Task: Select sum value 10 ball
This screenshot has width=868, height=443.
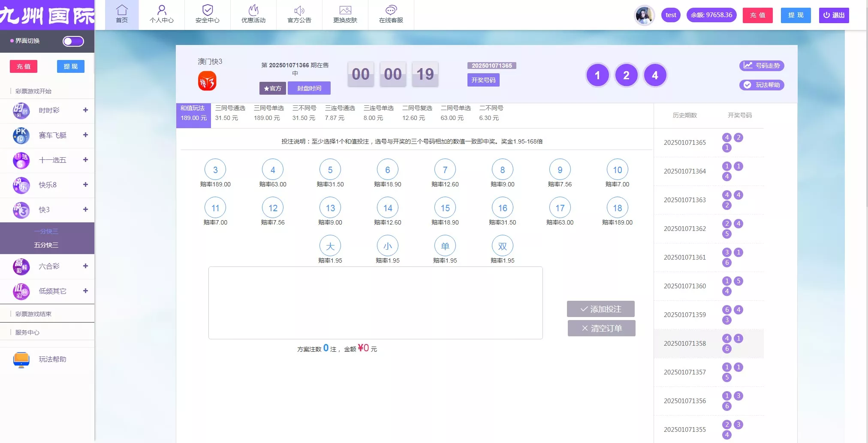Action: (x=617, y=170)
